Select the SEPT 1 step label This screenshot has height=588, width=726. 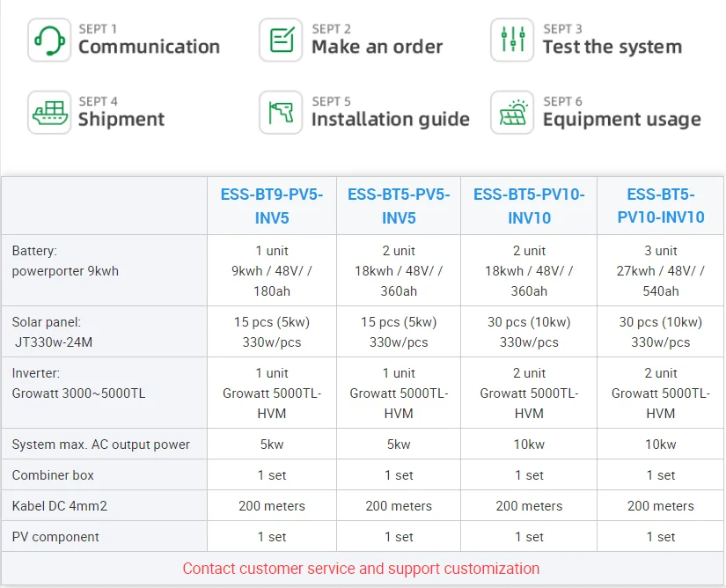(x=98, y=29)
